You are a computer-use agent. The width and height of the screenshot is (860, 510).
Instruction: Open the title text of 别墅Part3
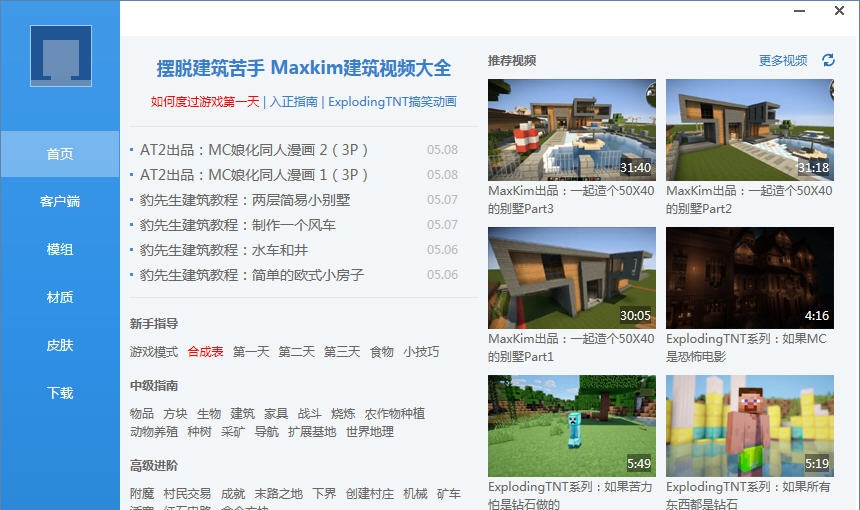(571, 200)
